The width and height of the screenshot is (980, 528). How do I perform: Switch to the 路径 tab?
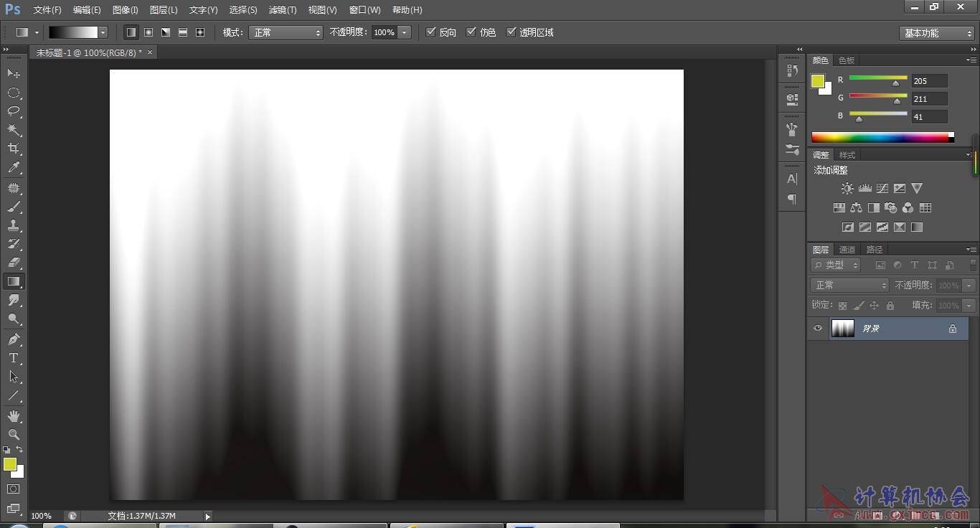tap(875, 250)
